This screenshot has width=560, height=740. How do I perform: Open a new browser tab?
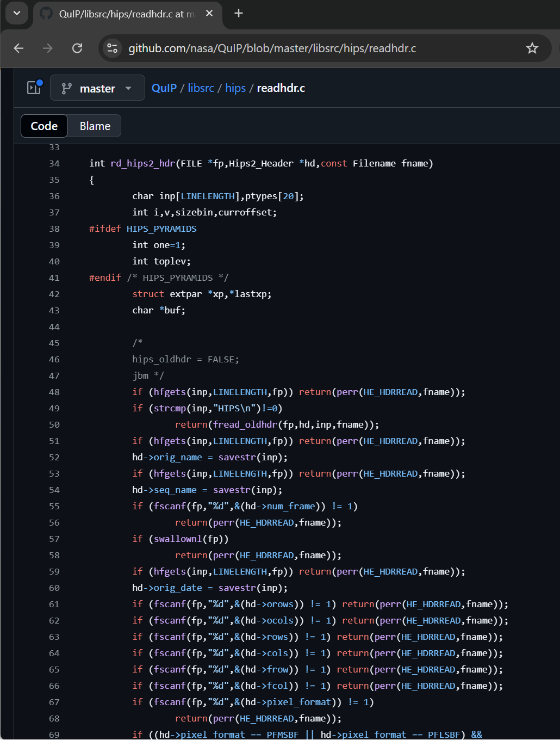click(x=239, y=14)
